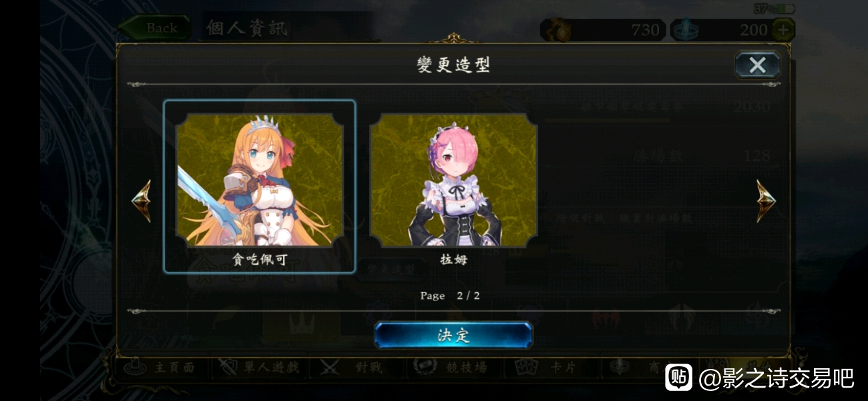Add crystals with the plus icon
The height and width of the screenshot is (401, 868).
click(x=783, y=29)
